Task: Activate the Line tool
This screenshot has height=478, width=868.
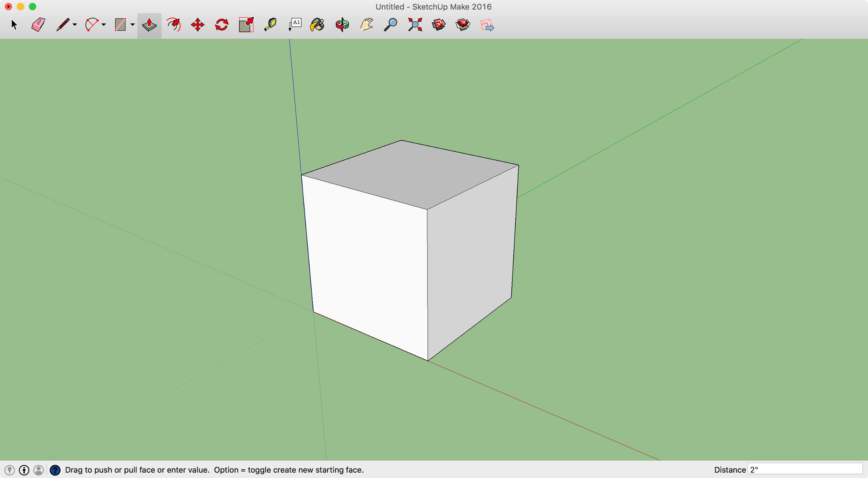Action: pyautogui.click(x=62, y=24)
